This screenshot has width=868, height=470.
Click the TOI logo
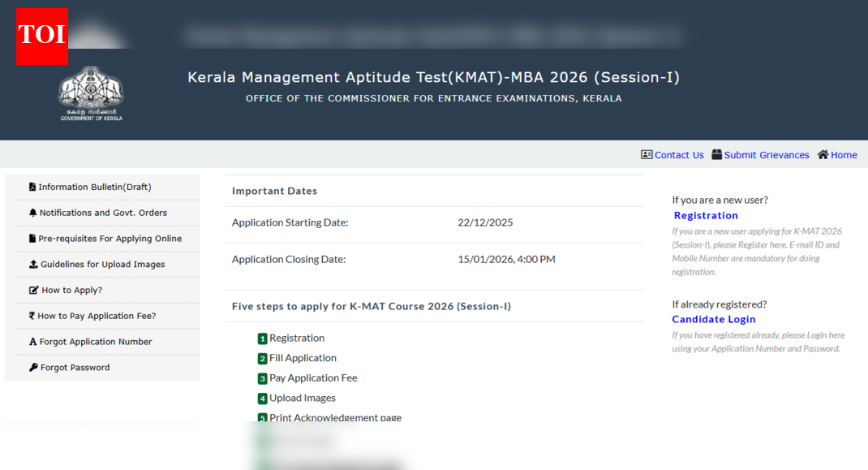pos(41,36)
